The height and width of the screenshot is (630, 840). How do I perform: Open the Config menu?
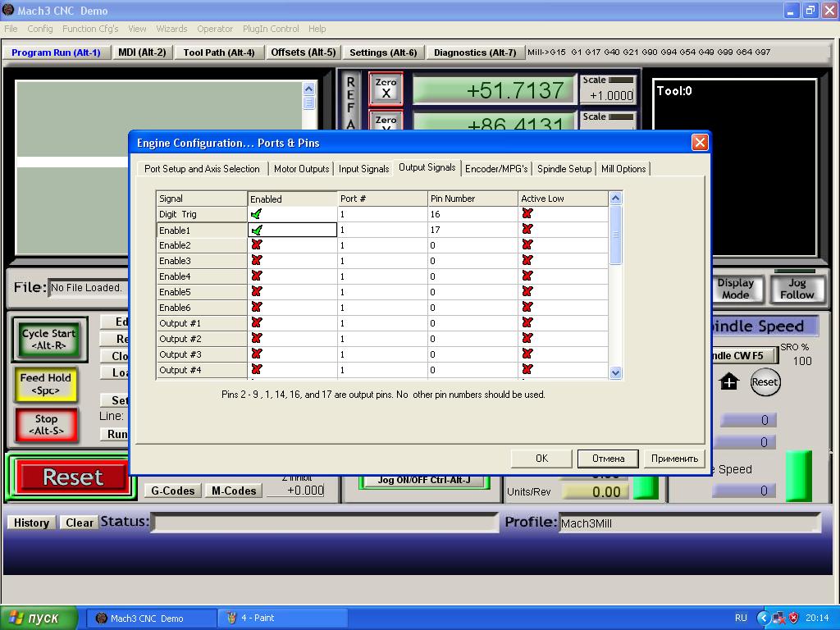[x=40, y=29]
